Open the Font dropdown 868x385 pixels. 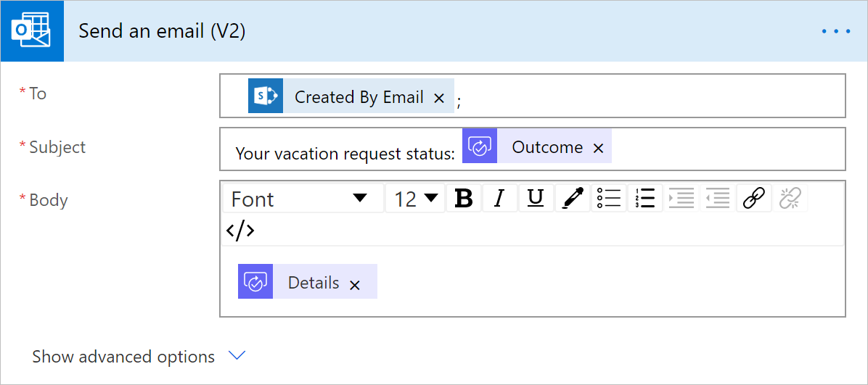[x=303, y=199]
